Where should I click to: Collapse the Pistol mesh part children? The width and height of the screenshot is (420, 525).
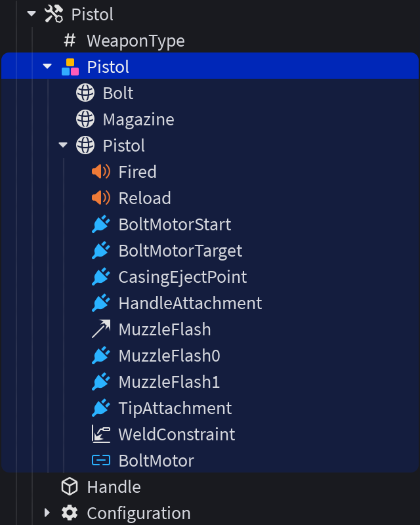(63, 145)
